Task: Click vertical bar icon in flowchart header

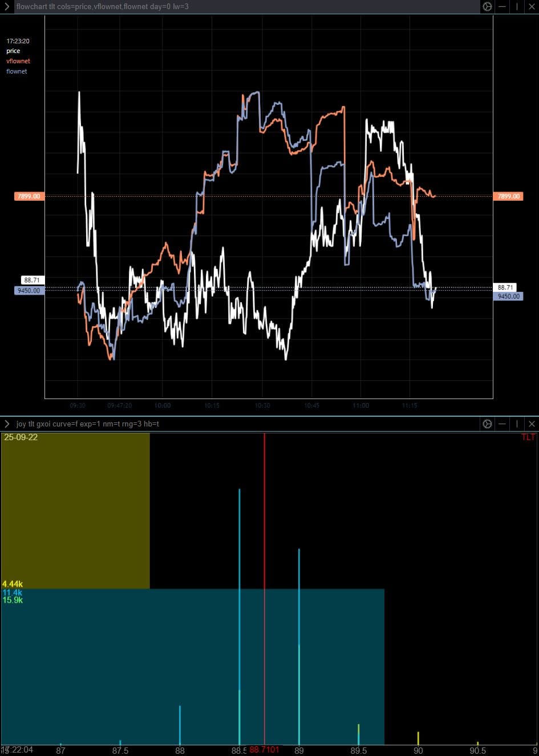Action: point(517,7)
